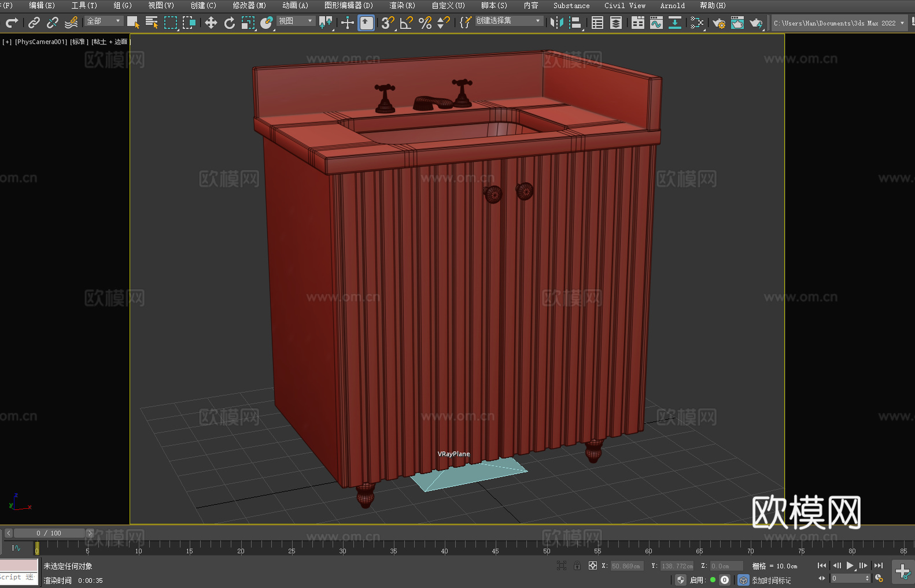Viewport: 915px width, 588px height.
Task: Toggle the 3D Snaps button
Action: 388,23
